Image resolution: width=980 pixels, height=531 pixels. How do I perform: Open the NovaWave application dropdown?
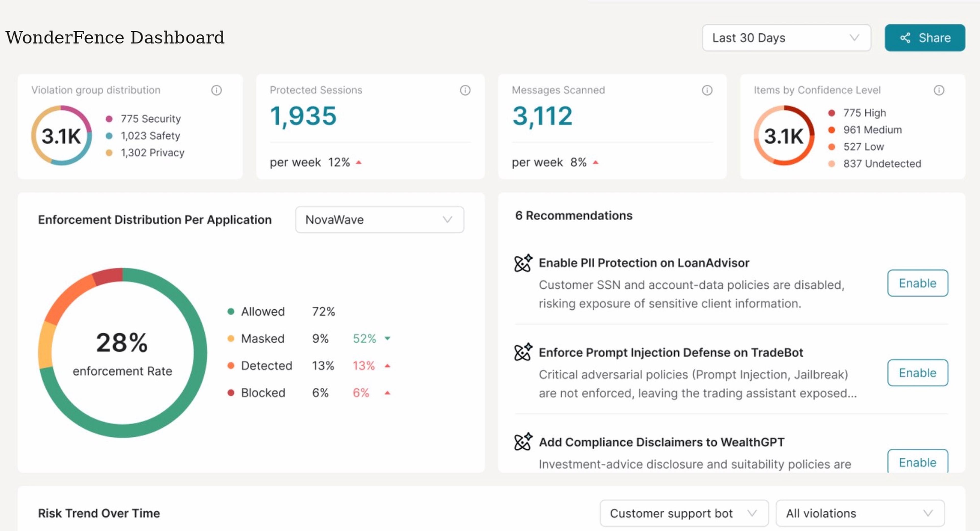click(379, 220)
